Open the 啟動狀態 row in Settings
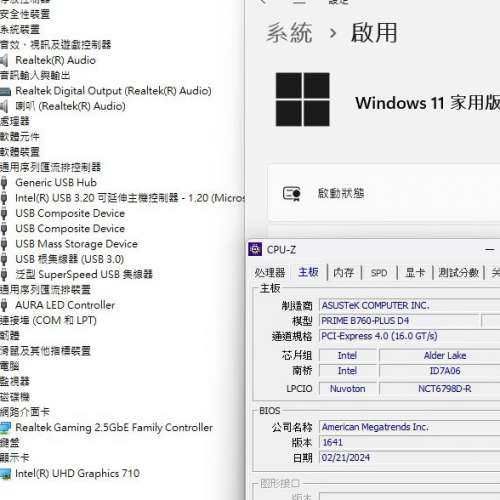The height and width of the screenshot is (500, 500). point(384,193)
